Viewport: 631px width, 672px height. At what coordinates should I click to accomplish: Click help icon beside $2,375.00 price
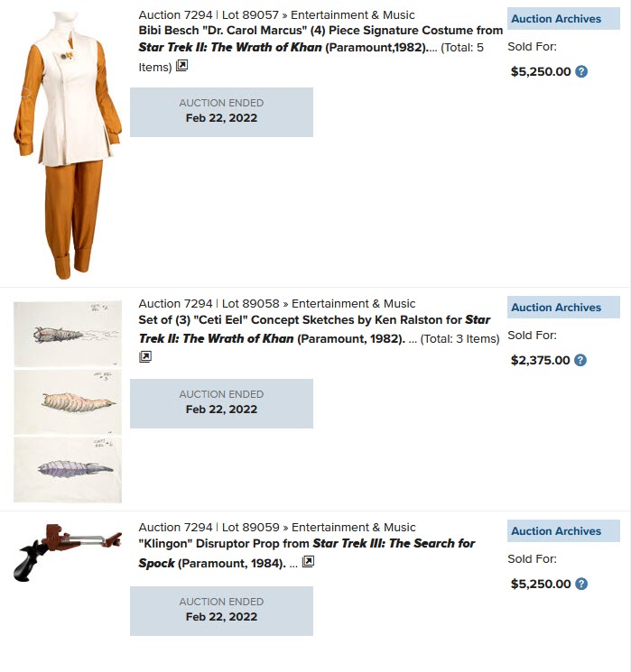pos(580,361)
